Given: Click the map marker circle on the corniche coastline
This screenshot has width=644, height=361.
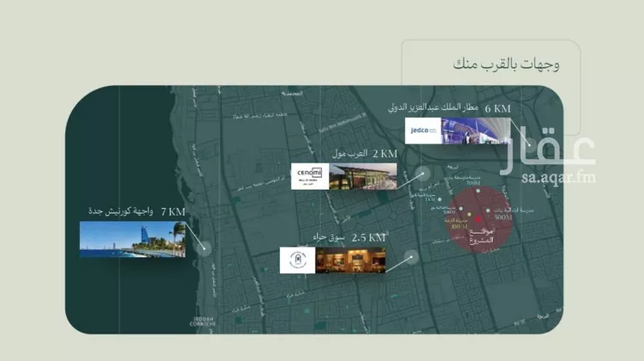Looking at the screenshot, I should point(204,248).
